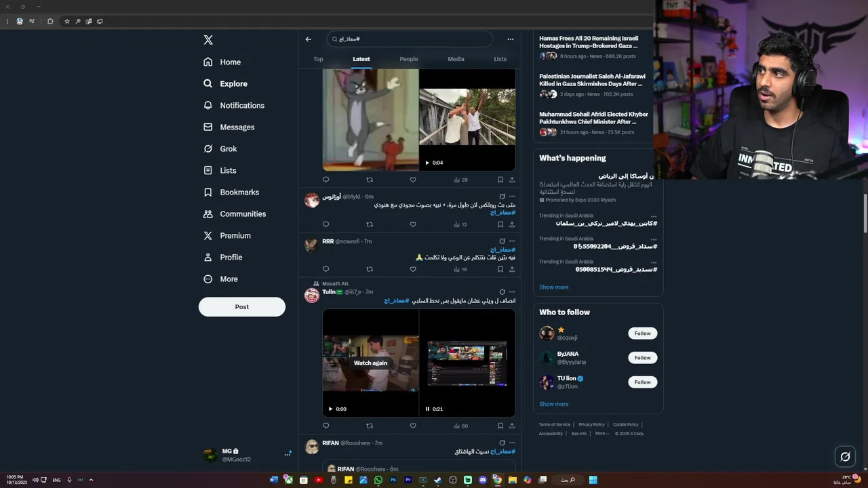Open options for the first Saudi Arabia trend
Screen dimensions: 868x488
pos(654,217)
